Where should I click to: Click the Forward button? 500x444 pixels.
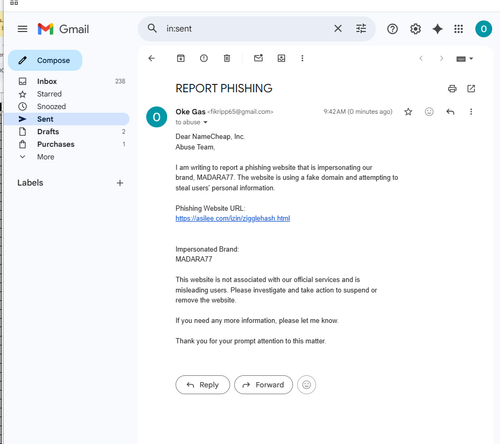[263, 385]
